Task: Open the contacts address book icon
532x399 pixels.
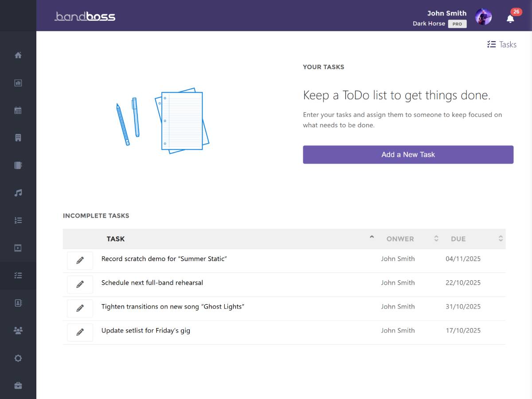Action: (18, 303)
